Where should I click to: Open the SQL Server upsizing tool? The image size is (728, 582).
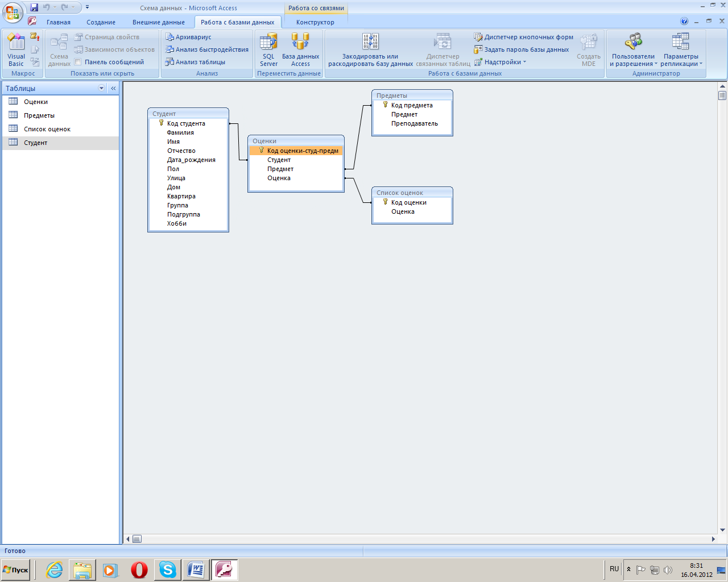[268, 49]
